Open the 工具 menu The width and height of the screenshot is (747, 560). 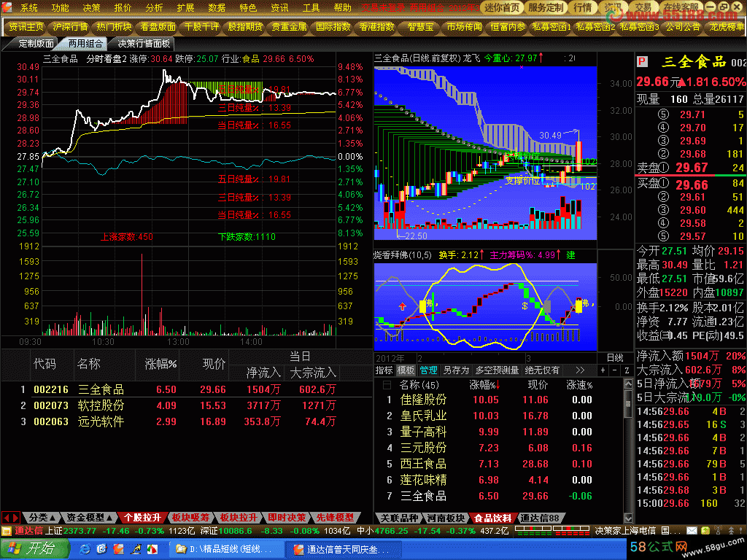[x=311, y=7]
